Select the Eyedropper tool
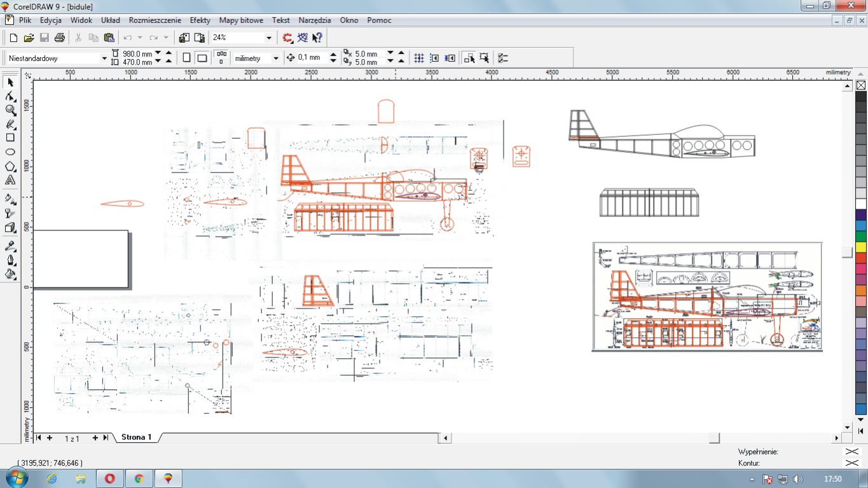 coord(10,246)
